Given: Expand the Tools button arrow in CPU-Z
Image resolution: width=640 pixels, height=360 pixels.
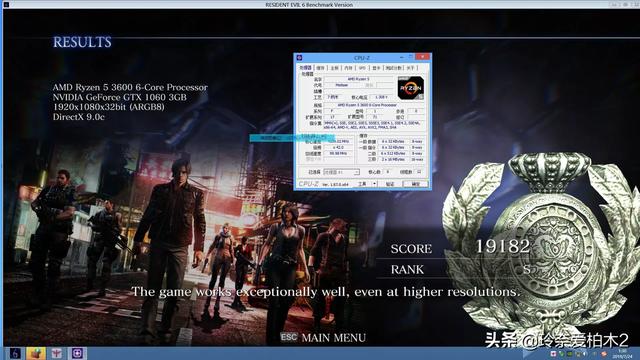Looking at the screenshot, I should point(374,184).
